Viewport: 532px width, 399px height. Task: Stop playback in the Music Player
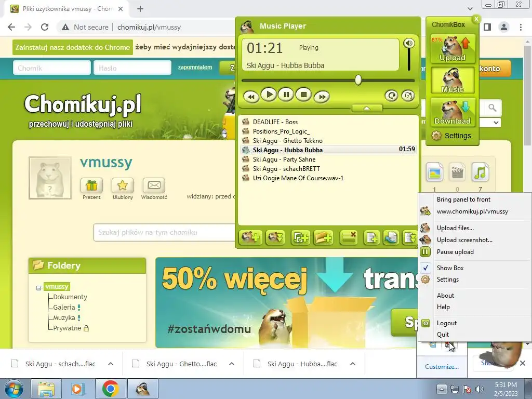pyautogui.click(x=303, y=95)
